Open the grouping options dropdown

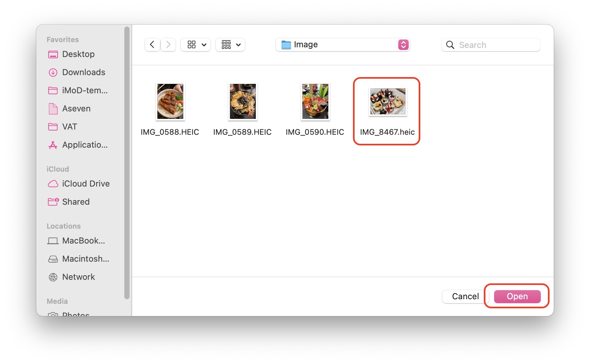230,45
